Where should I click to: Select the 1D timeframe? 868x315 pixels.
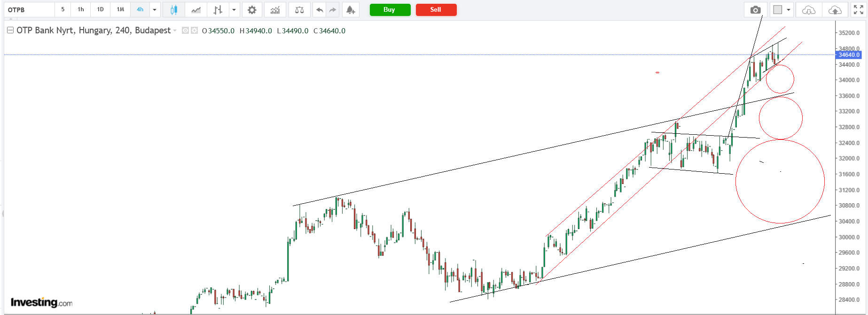pos(100,10)
